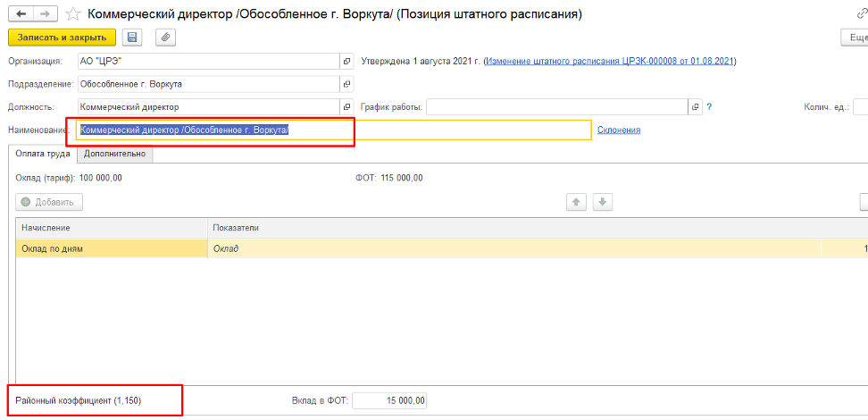Click the Показатели column header

537,228
